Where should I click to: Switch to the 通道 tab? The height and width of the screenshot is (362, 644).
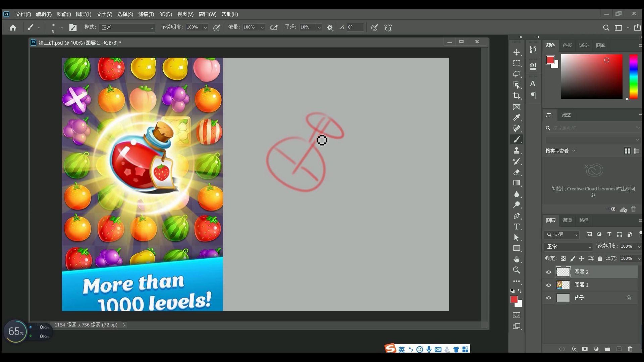567,220
